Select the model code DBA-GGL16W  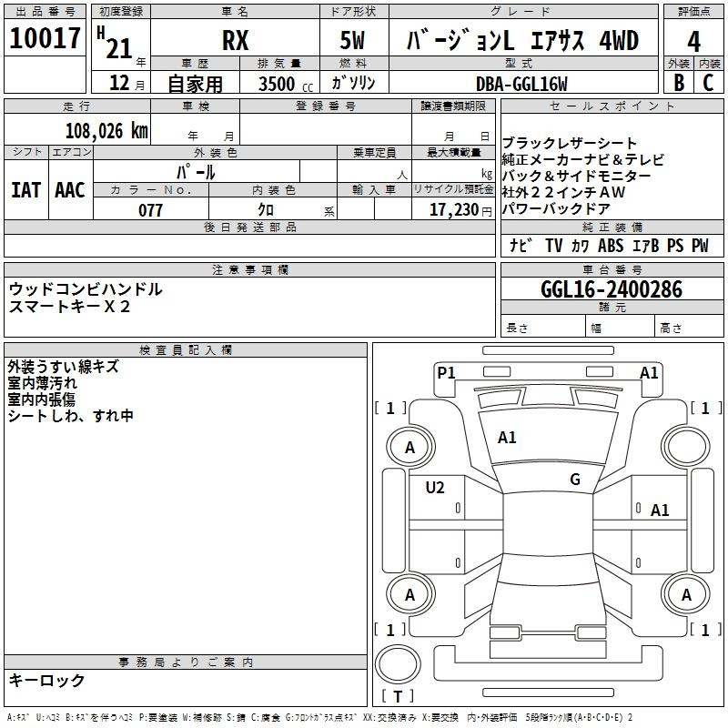pyautogui.click(x=521, y=84)
